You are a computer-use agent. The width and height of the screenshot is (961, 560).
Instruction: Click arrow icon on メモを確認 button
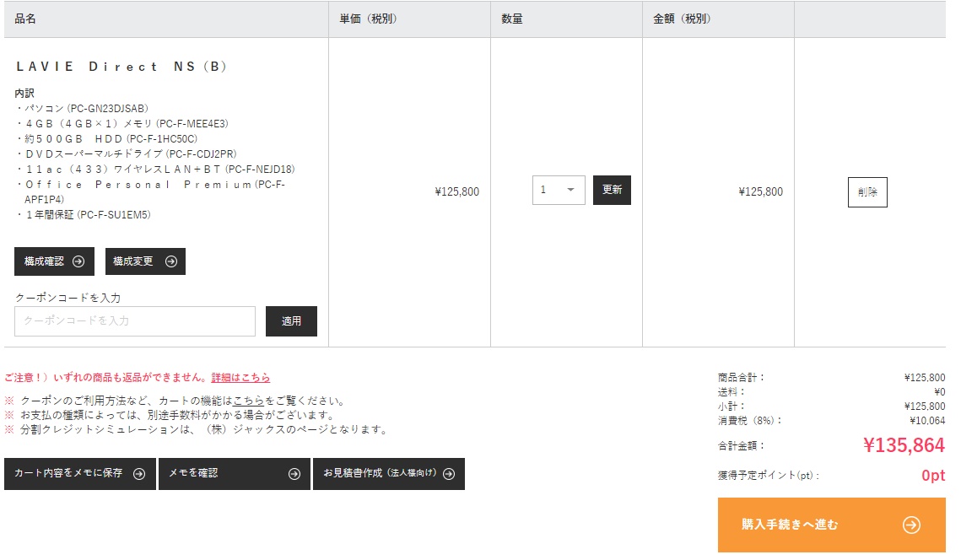[294, 474]
